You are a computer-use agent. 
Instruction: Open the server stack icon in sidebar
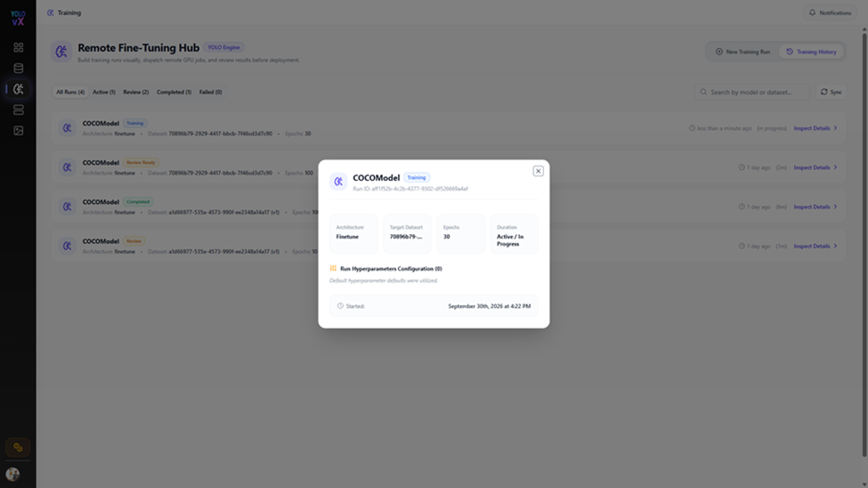pyautogui.click(x=19, y=110)
